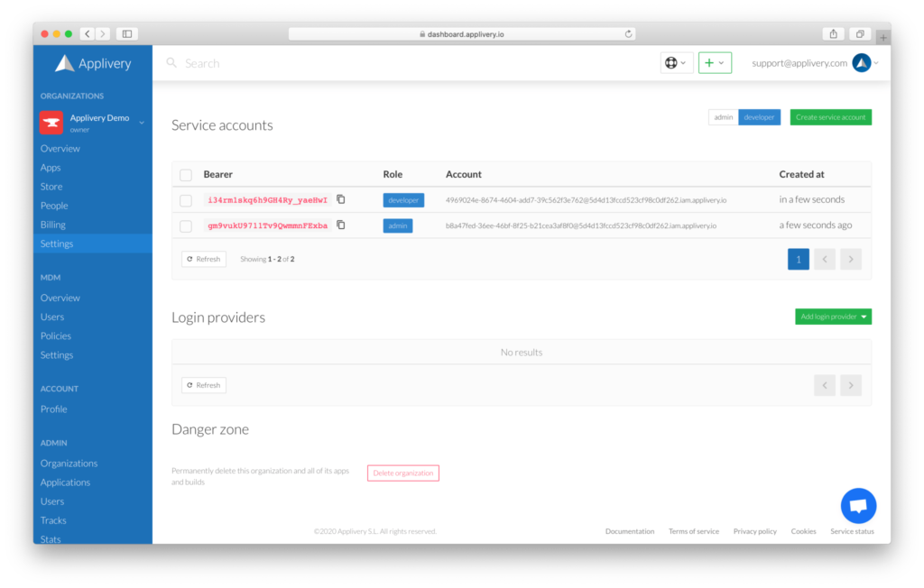The width and height of the screenshot is (924, 588).
Task: Open organization Overview in sidebar
Action: click(60, 149)
